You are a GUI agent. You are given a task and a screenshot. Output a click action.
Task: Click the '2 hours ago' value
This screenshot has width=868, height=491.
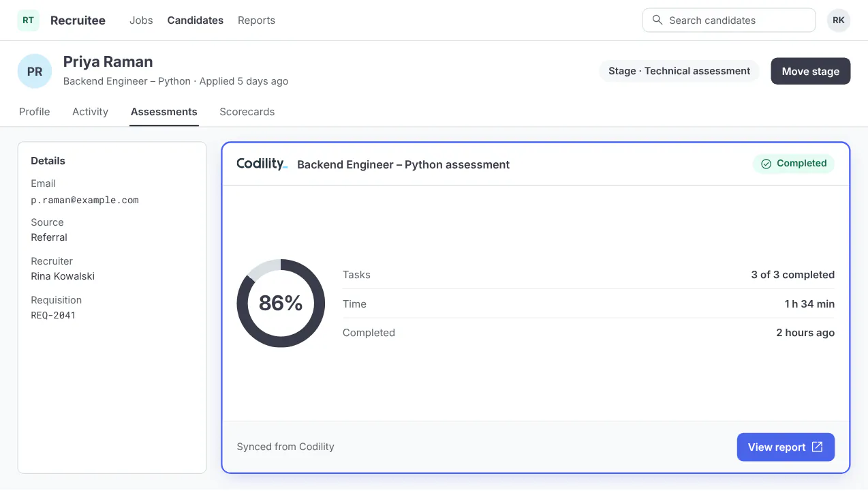click(805, 333)
